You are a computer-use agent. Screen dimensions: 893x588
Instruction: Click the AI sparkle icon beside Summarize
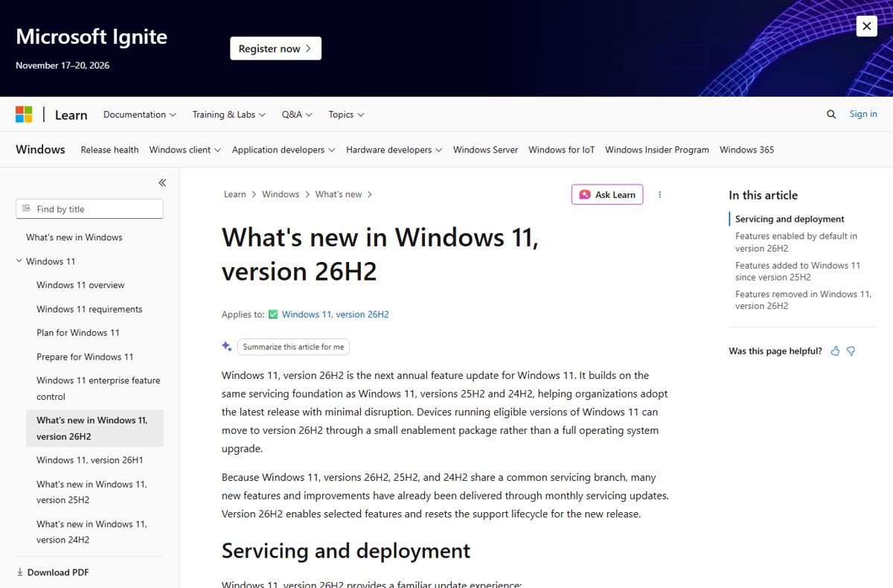(x=227, y=347)
